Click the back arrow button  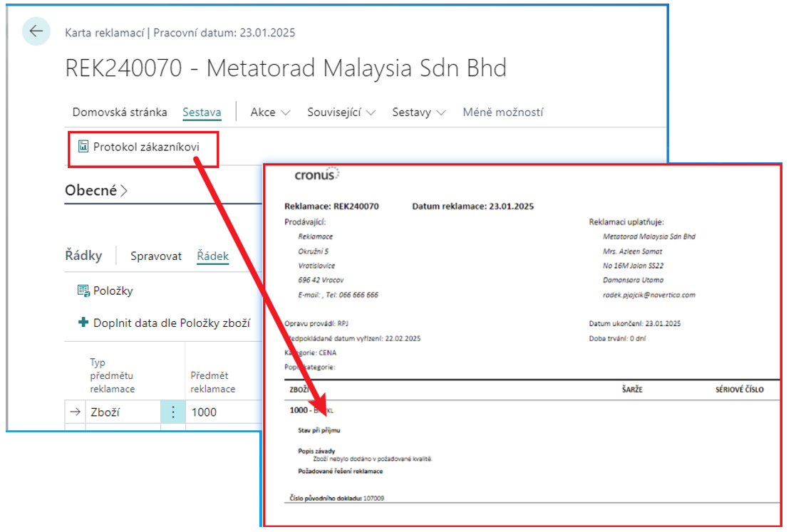point(36,31)
